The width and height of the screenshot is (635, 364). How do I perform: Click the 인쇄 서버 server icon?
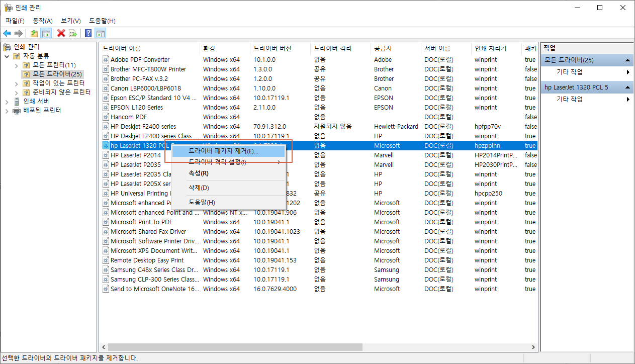click(17, 101)
